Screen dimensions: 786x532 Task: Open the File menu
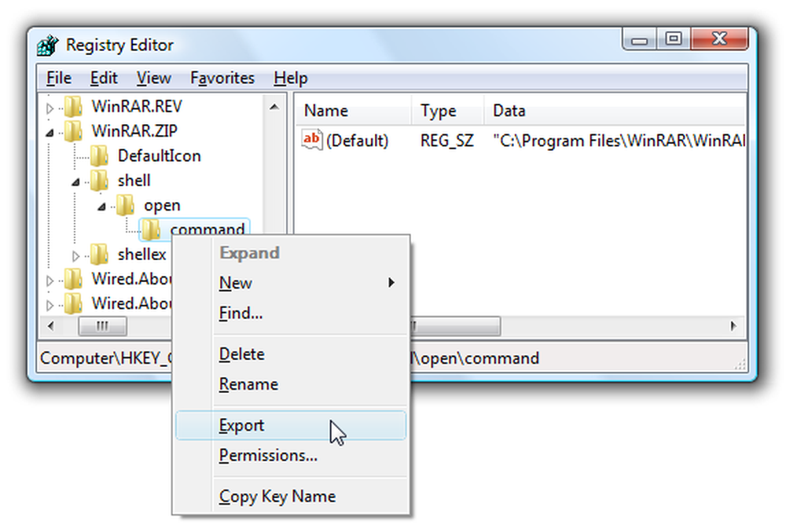tap(59, 78)
